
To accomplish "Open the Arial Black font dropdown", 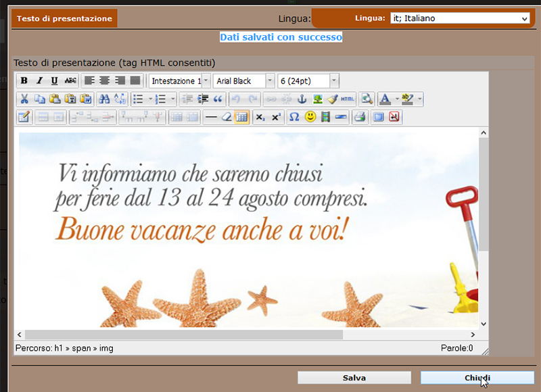I will pyautogui.click(x=243, y=80).
